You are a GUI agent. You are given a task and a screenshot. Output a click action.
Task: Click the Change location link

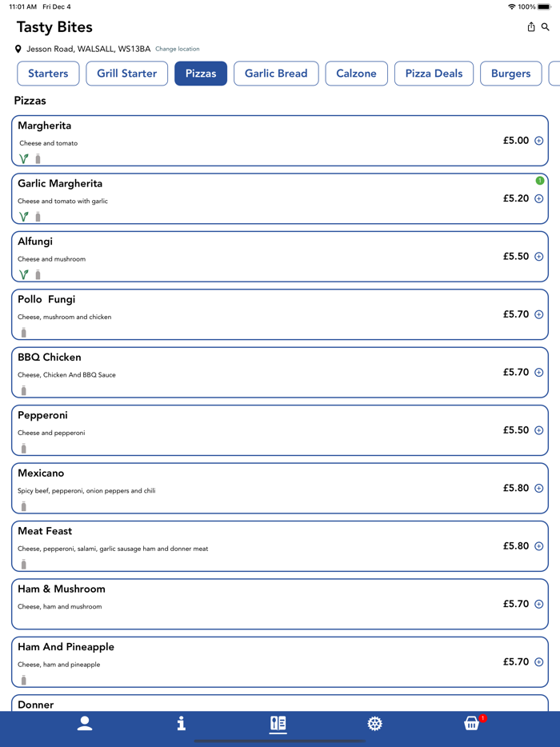click(178, 49)
